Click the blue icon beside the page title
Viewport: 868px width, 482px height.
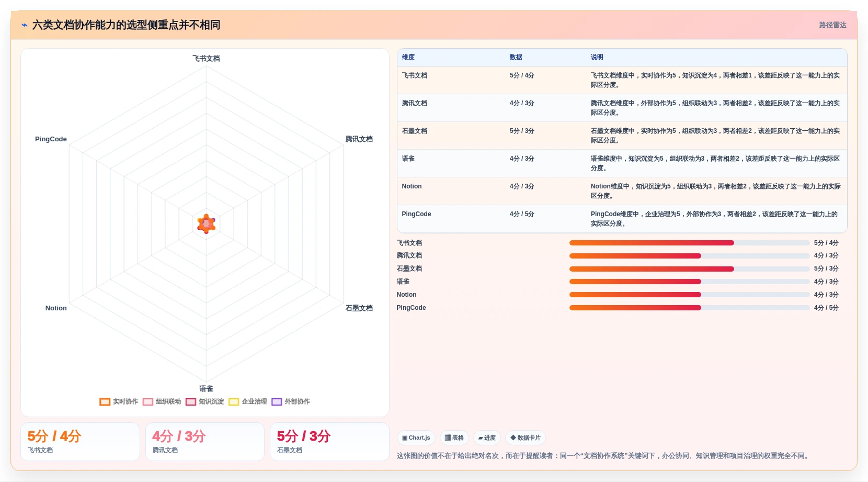24,25
